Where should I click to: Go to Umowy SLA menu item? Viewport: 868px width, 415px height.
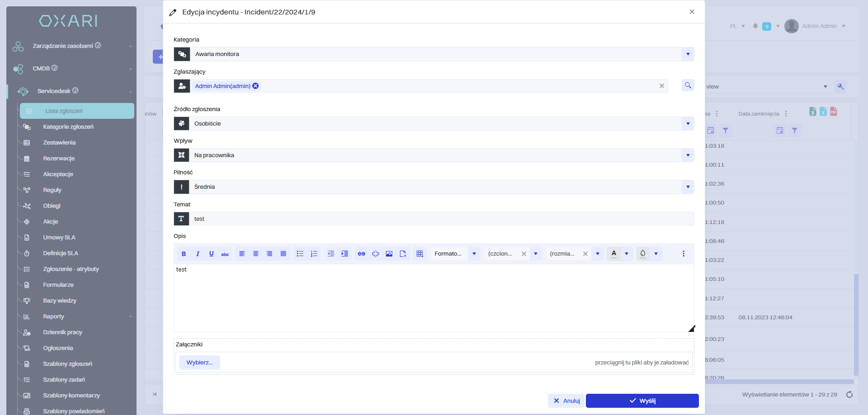pyautogui.click(x=59, y=238)
